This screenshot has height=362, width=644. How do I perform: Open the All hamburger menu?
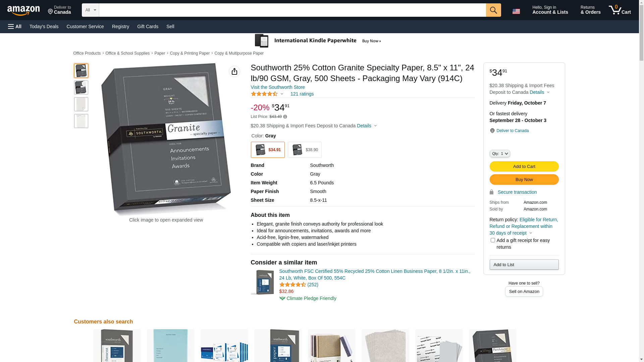15,26
